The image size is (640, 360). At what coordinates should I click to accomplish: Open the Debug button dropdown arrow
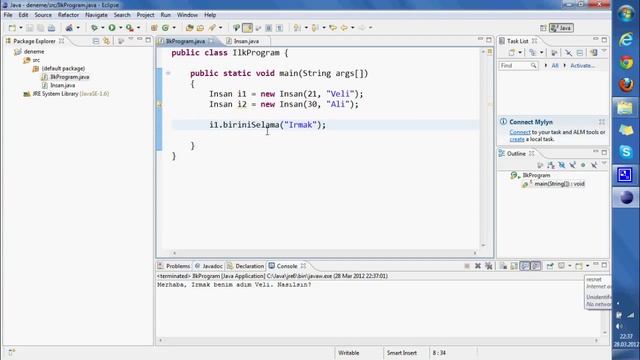pyautogui.click(x=102, y=28)
